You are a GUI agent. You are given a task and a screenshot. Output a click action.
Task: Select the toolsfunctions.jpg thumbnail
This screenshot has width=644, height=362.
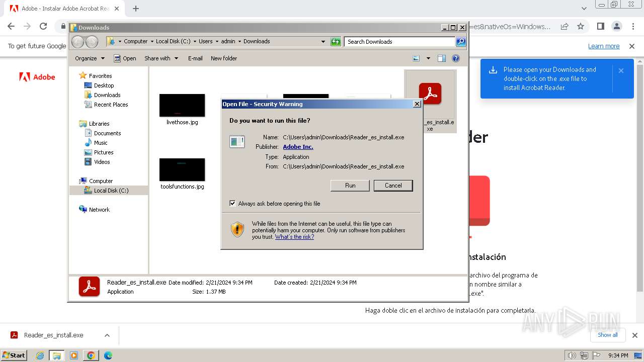tap(182, 169)
